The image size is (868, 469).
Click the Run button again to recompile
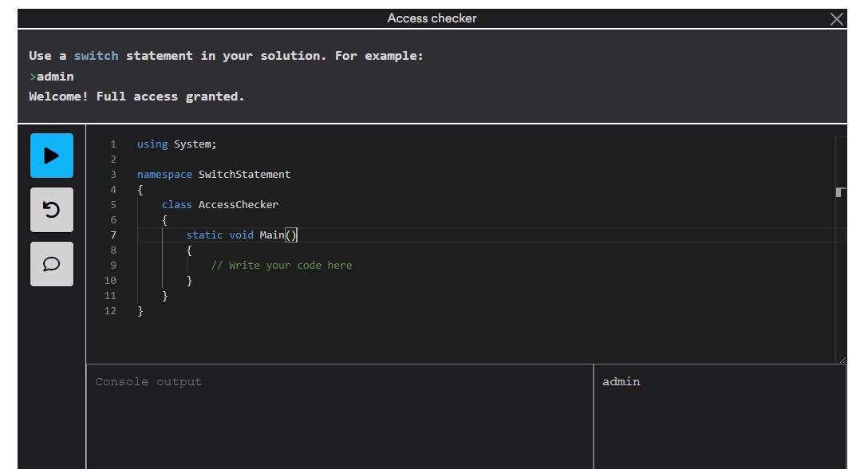(x=51, y=155)
